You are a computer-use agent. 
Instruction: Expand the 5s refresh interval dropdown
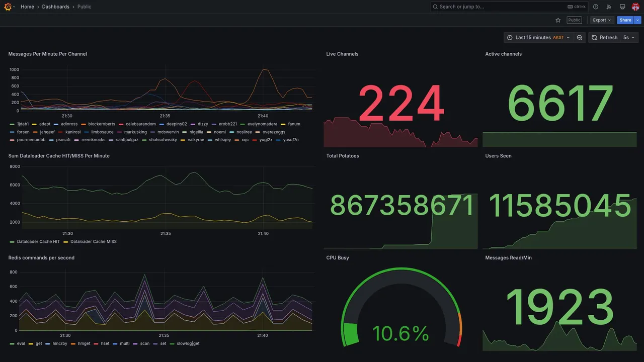coord(629,38)
